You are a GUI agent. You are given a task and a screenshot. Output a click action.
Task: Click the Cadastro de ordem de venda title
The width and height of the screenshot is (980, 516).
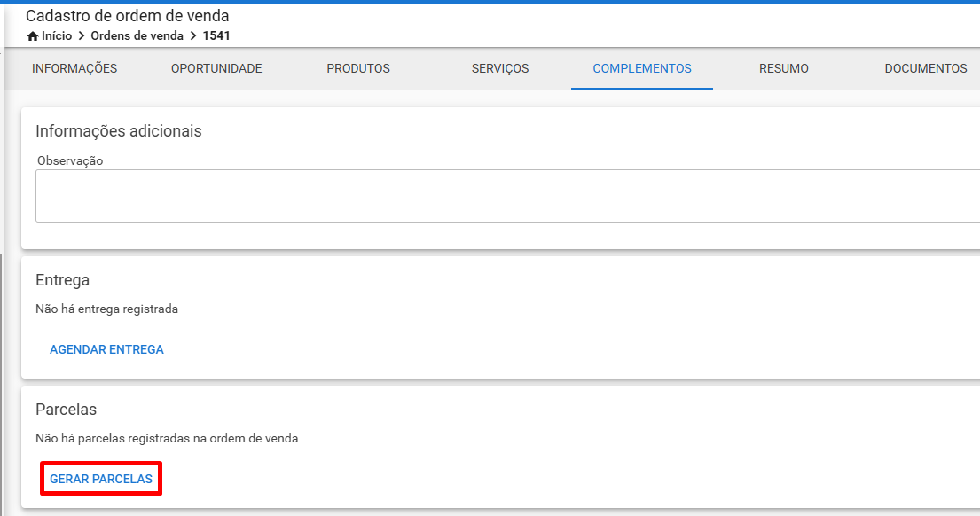pos(128,16)
